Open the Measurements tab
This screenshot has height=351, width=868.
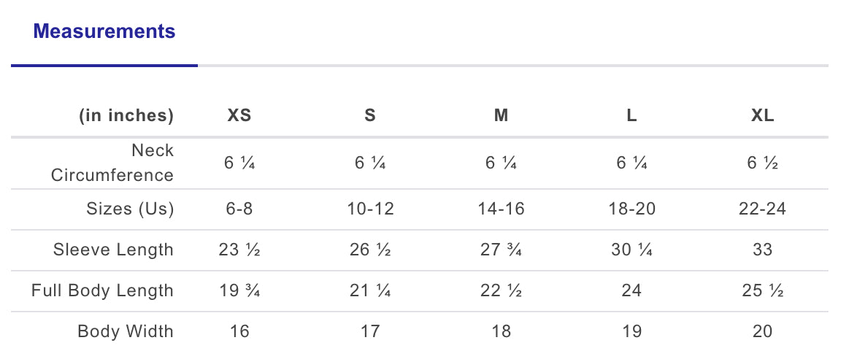pyautogui.click(x=104, y=31)
